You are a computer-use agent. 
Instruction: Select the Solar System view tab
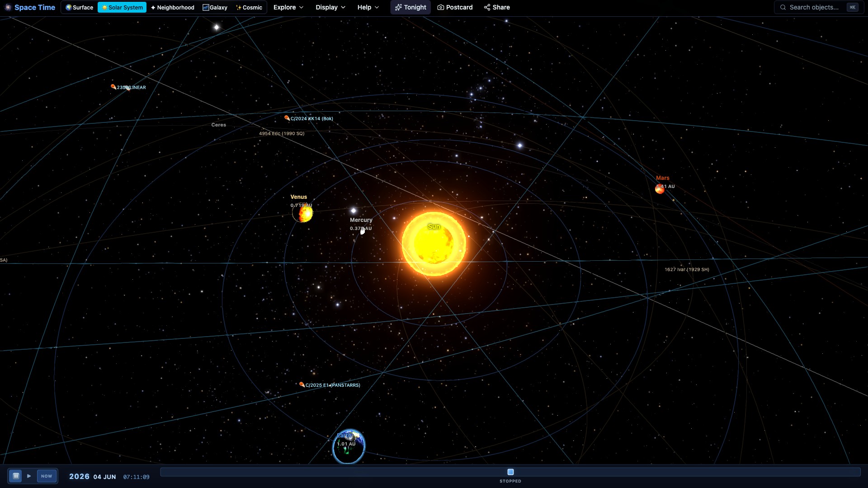click(122, 7)
